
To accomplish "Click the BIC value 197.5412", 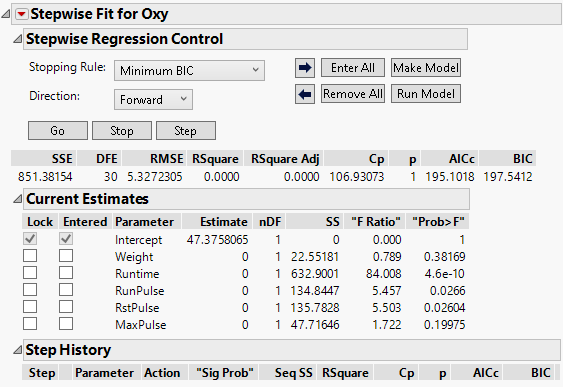I will pyautogui.click(x=508, y=177).
